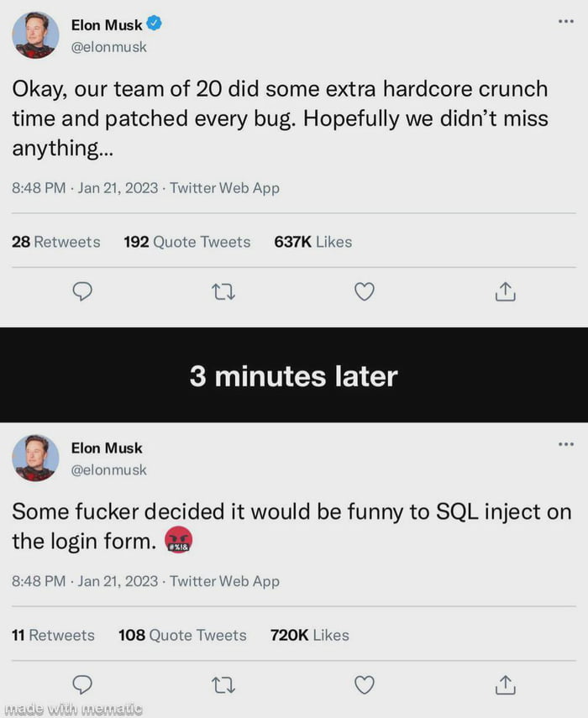Open Elon Musk's profile picture on second tweet
Screen dimensions: 588x718
click(x=35, y=459)
